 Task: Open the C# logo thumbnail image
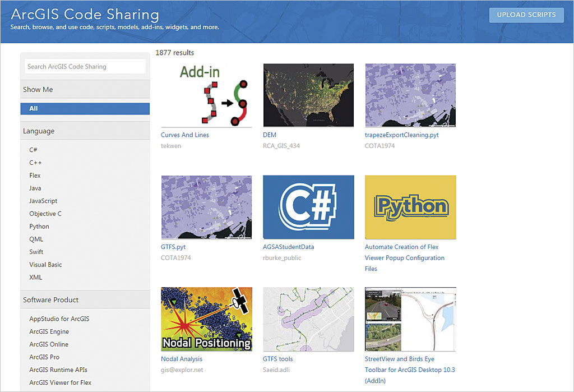(308, 207)
